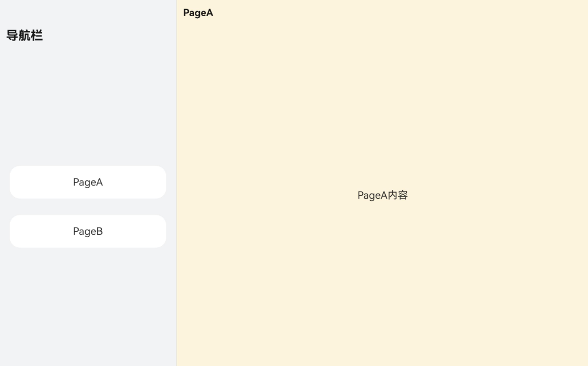Click the PageA label inside sidebar button

coord(88,182)
